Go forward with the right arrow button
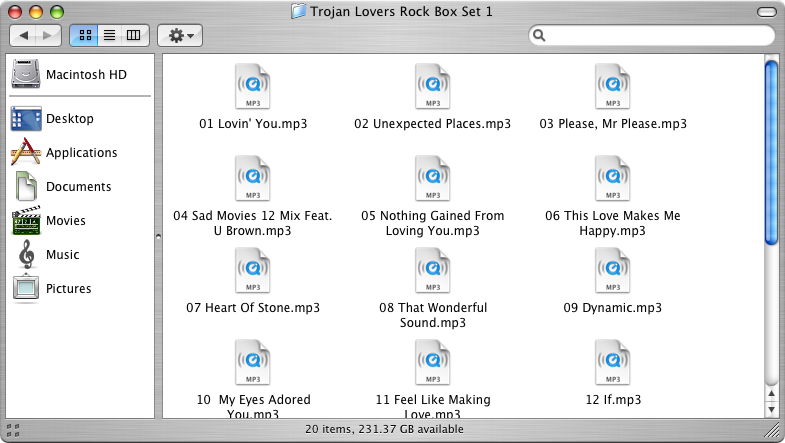Viewport: 785px width, 443px height. click(48, 36)
